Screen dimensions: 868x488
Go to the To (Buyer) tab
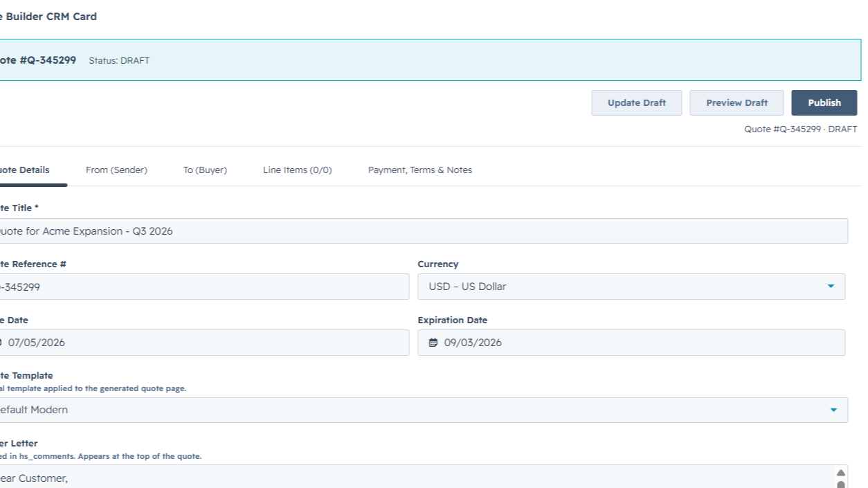tap(205, 170)
